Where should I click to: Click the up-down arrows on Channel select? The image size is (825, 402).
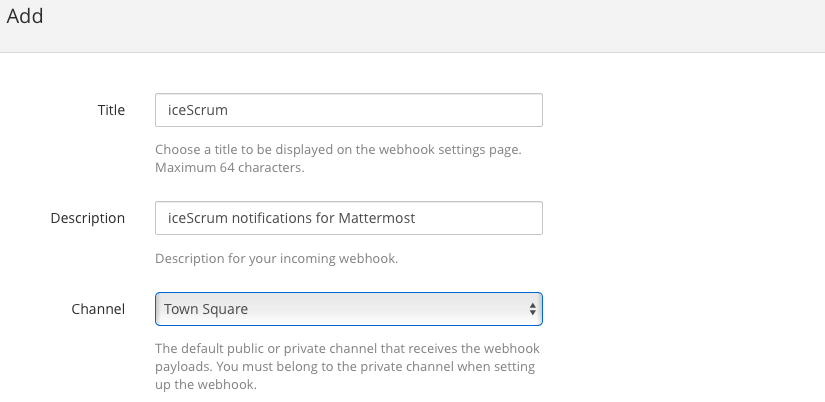click(532, 309)
